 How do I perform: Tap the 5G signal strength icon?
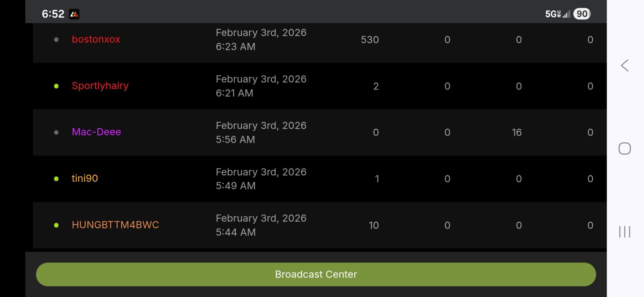point(557,14)
